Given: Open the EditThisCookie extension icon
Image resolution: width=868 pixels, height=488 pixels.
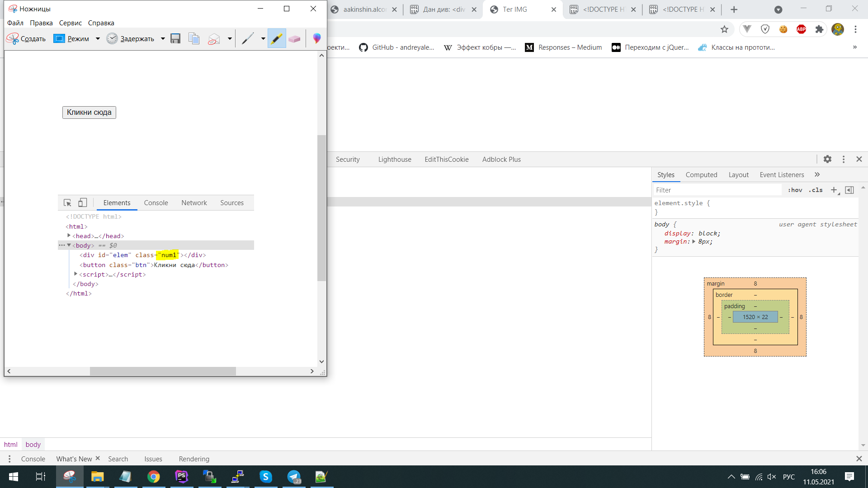Looking at the screenshot, I should 783,29.
